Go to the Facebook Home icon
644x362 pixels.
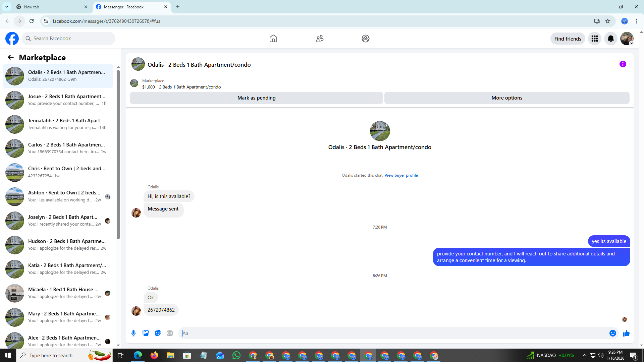tap(273, 39)
